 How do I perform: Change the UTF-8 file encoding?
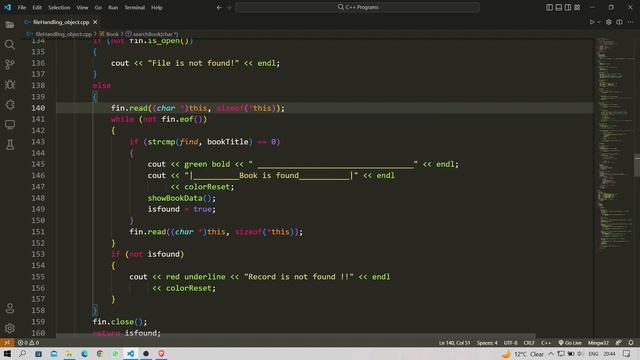click(510, 343)
